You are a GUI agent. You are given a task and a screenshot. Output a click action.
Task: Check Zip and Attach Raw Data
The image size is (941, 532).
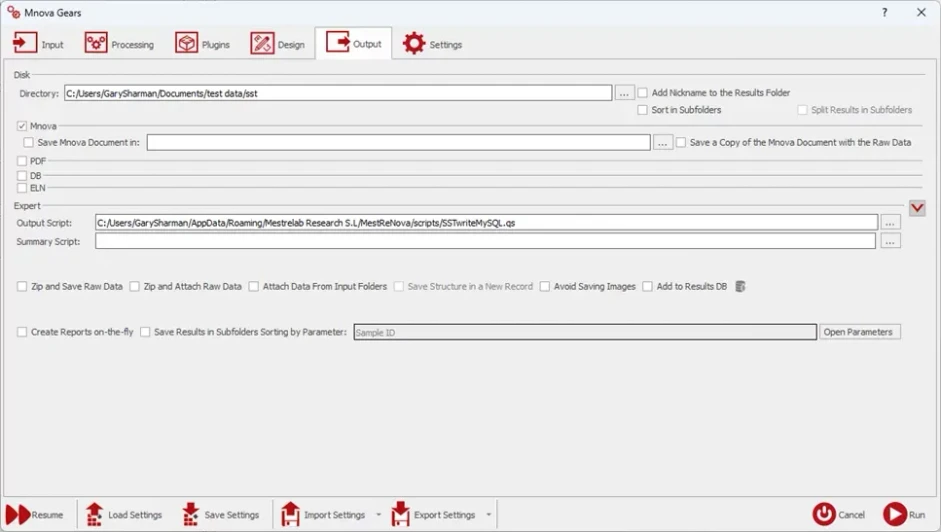[x=134, y=286]
